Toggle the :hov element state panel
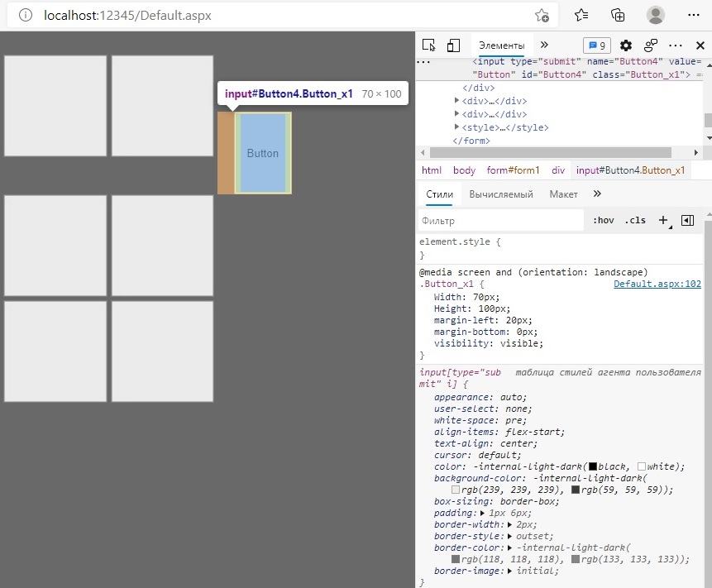 604,220
